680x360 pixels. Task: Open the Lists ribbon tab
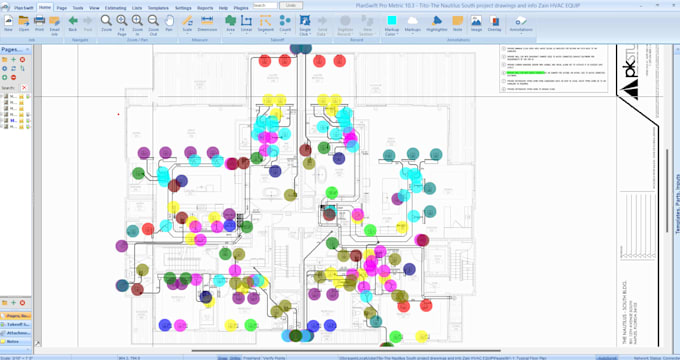coord(137,8)
